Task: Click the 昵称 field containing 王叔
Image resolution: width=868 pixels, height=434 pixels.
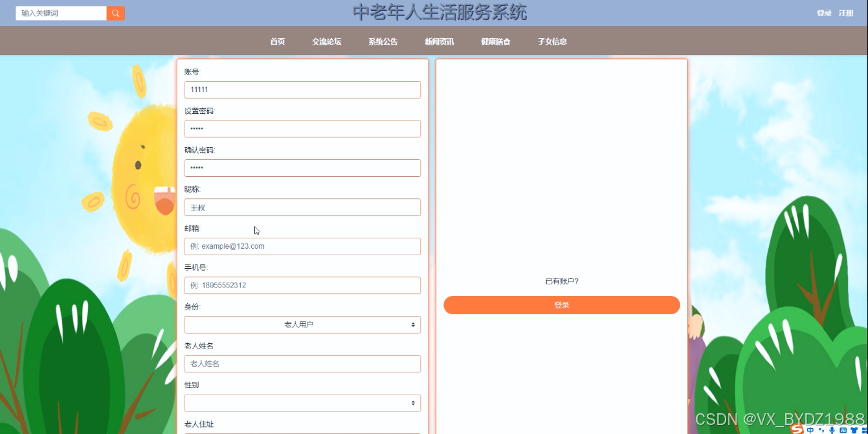Action: click(x=302, y=207)
